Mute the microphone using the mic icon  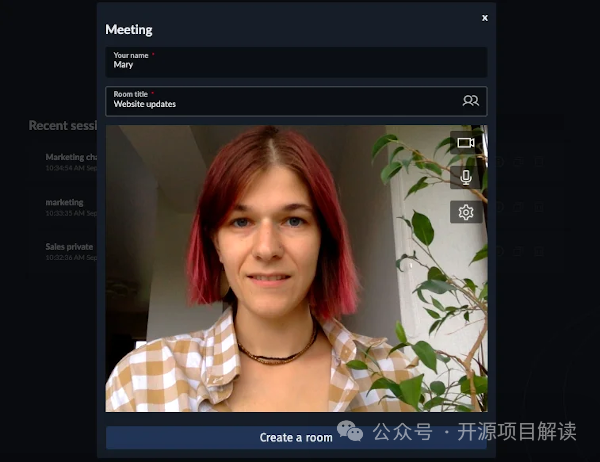(x=465, y=177)
